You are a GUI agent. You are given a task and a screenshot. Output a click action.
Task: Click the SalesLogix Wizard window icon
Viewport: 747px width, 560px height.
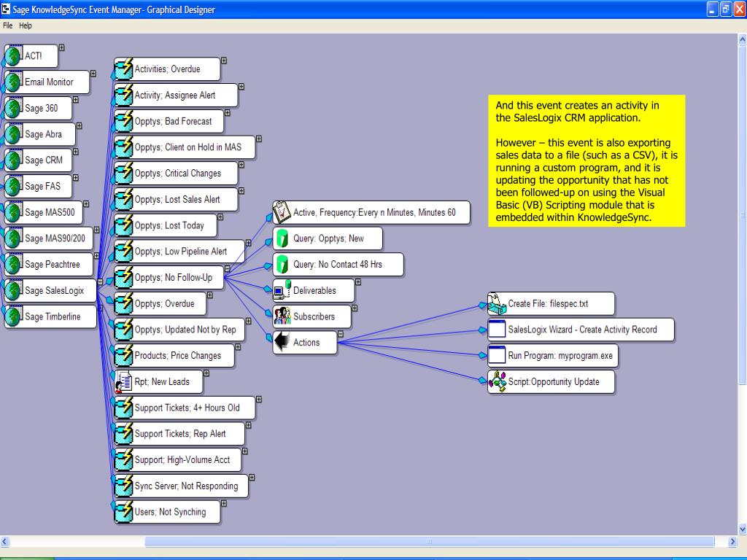pyautogui.click(x=497, y=330)
